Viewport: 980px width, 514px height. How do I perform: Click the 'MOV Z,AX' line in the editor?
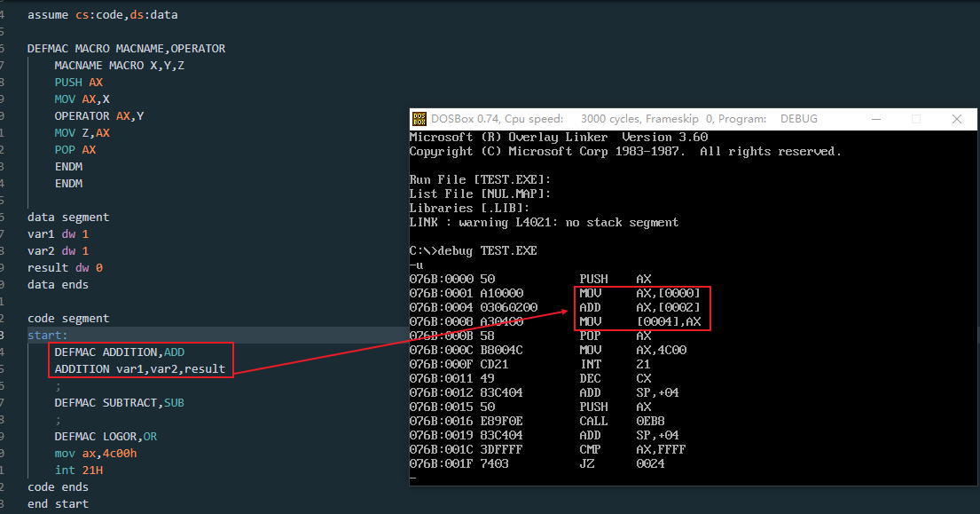tap(82, 132)
